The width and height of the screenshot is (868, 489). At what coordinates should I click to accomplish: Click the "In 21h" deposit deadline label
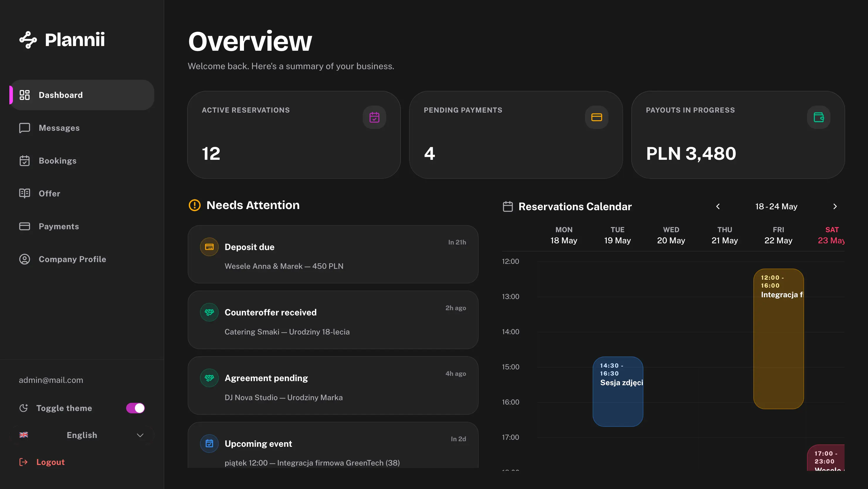(457, 242)
